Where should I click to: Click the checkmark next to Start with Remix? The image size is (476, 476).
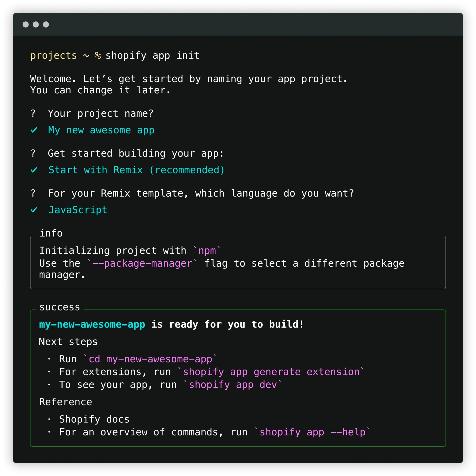pyautogui.click(x=34, y=170)
